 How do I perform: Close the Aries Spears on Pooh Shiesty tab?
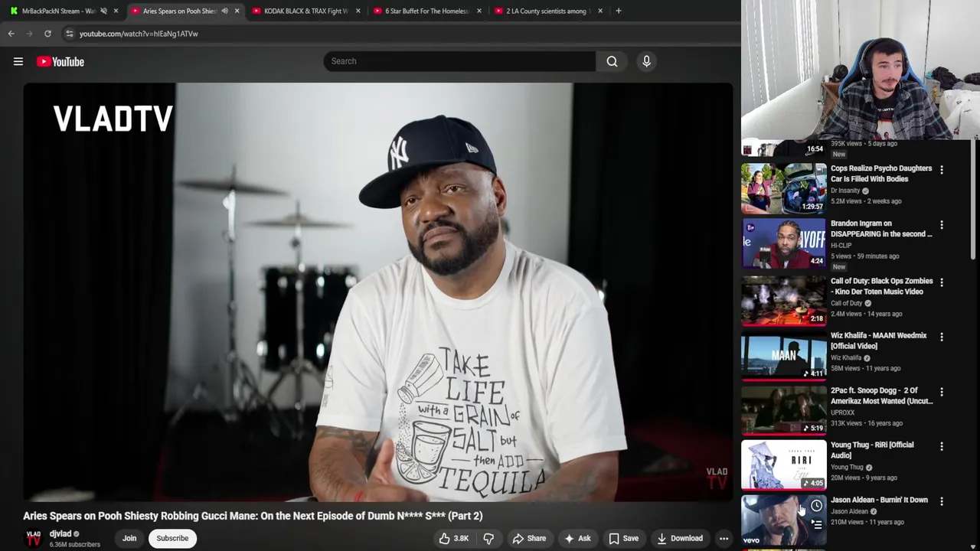point(237,11)
